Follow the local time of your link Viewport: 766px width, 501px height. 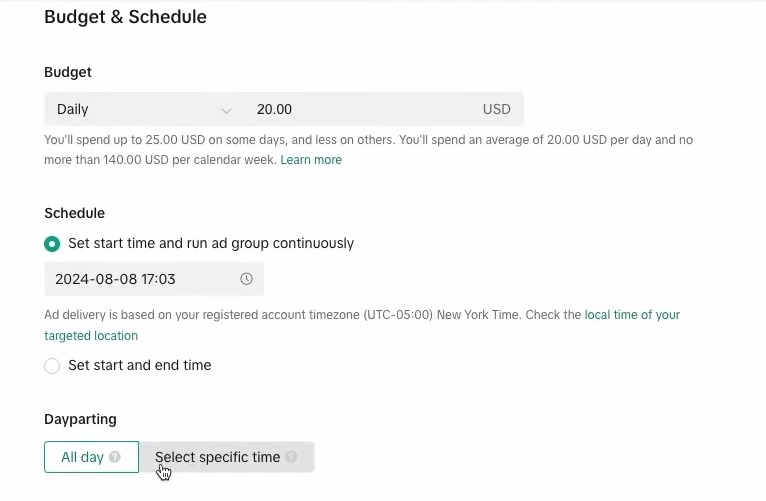(632, 315)
